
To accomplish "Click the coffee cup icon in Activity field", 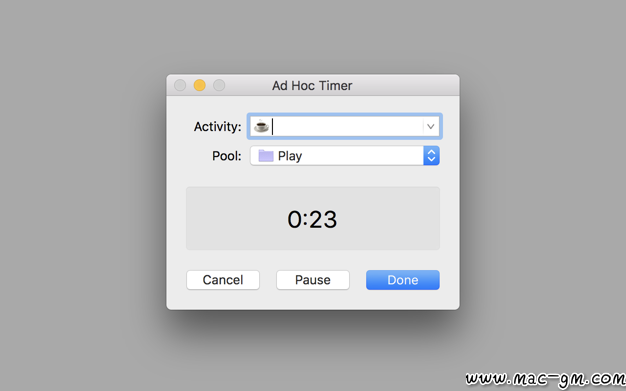I will tap(261, 126).
